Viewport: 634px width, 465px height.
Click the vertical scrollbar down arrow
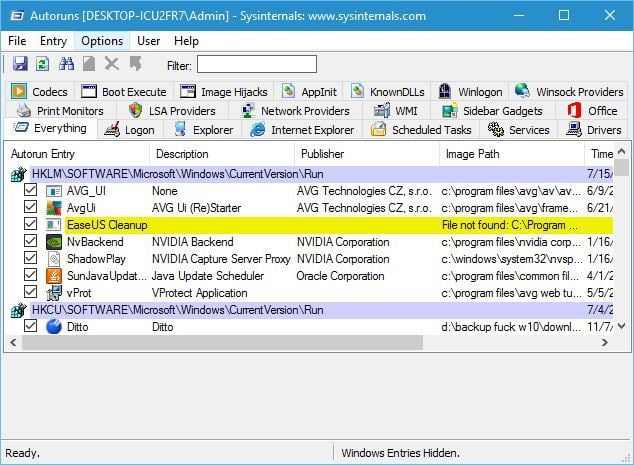coord(622,326)
